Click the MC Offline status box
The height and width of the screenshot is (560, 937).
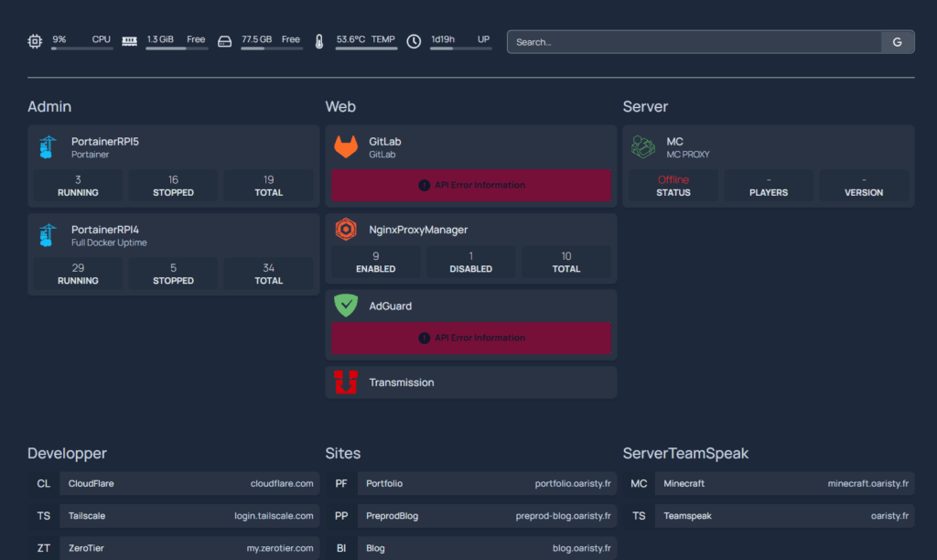pos(673,186)
